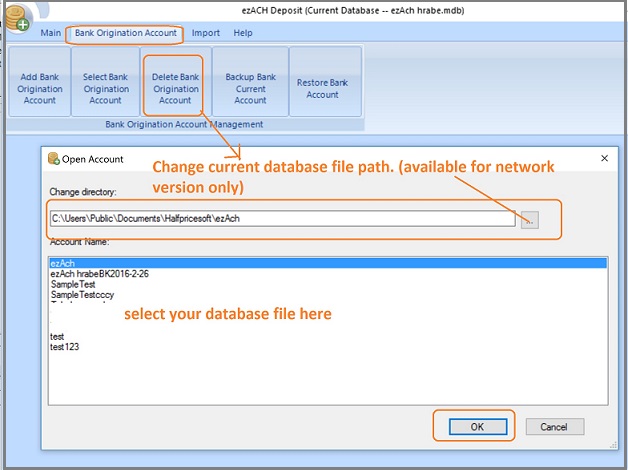The width and height of the screenshot is (628, 470).
Task: Close the Open Account dialog
Action: point(604,159)
